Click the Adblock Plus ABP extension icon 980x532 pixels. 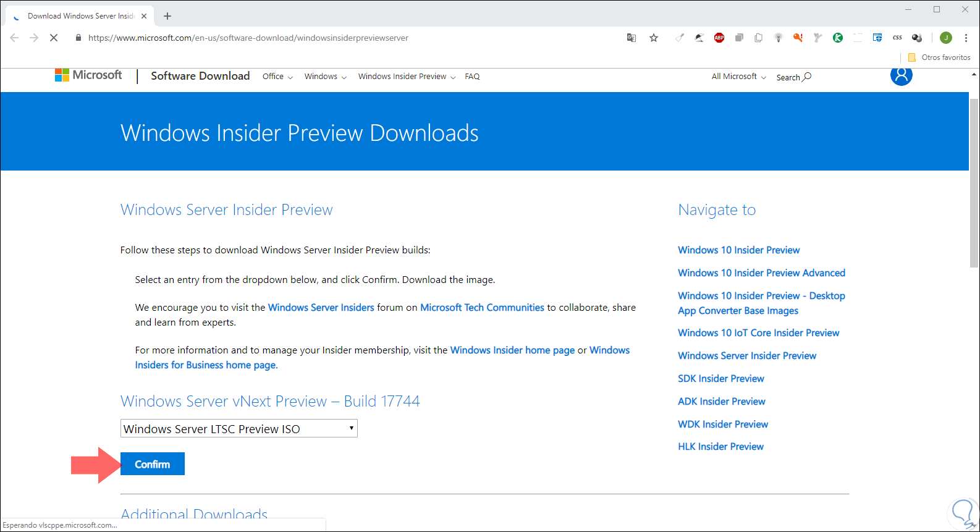[719, 38]
